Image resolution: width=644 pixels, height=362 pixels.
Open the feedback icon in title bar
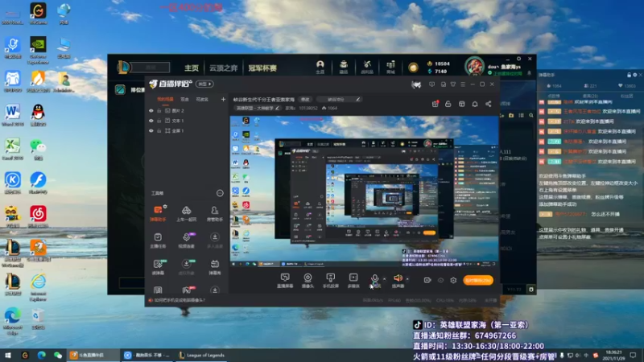coord(431,84)
